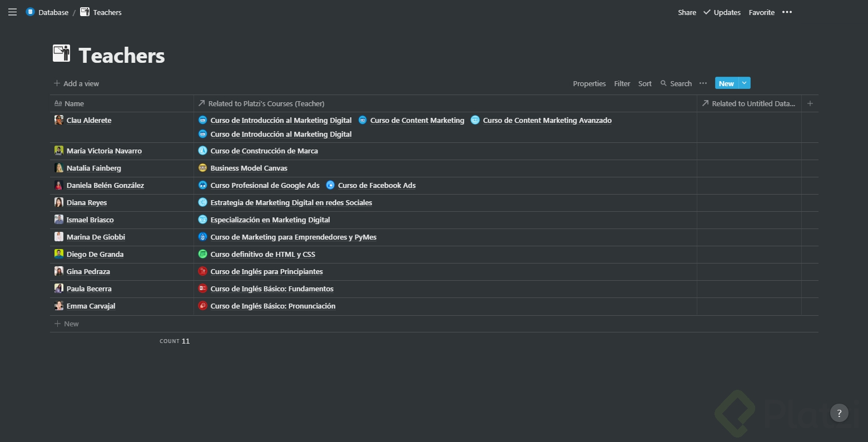Open the Sort options

click(x=644, y=83)
